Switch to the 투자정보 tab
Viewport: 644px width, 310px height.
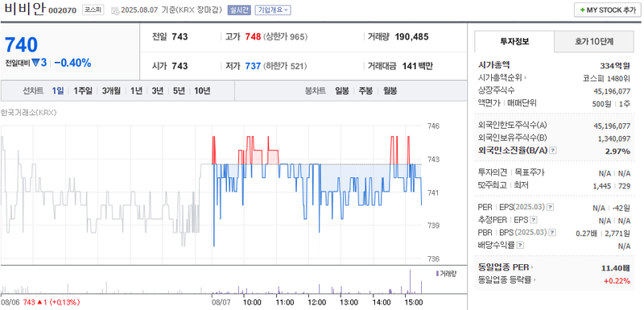point(514,41)
